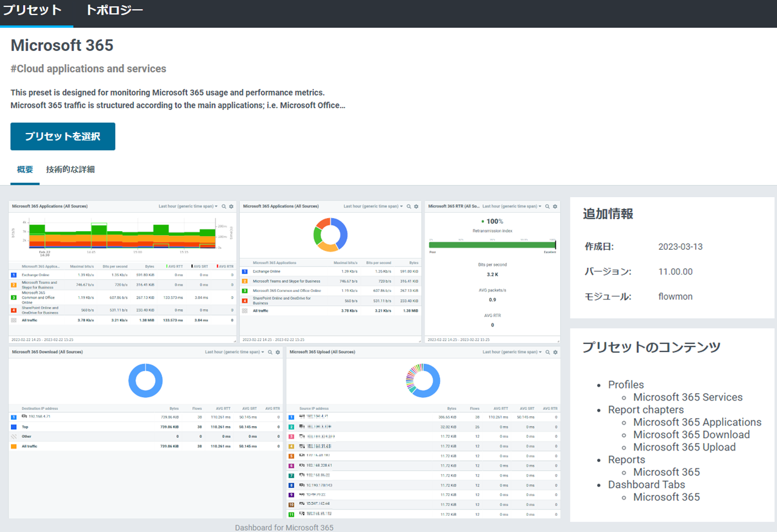
Task: Click the green Retransmission index bar
Action: tap(492, 245)
